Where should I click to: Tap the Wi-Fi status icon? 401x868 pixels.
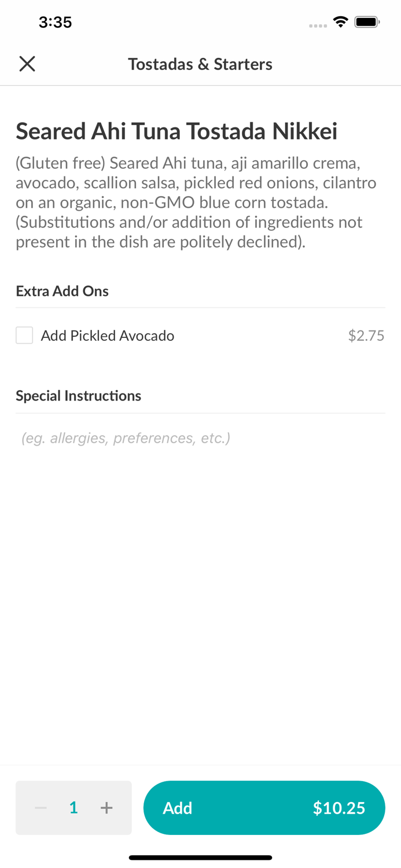340,22
